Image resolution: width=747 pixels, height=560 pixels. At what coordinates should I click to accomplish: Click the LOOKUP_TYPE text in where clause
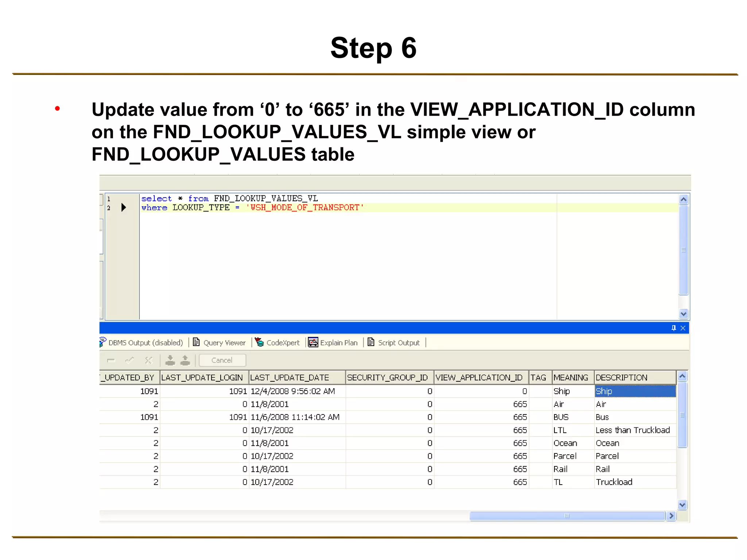coord(201,207)
